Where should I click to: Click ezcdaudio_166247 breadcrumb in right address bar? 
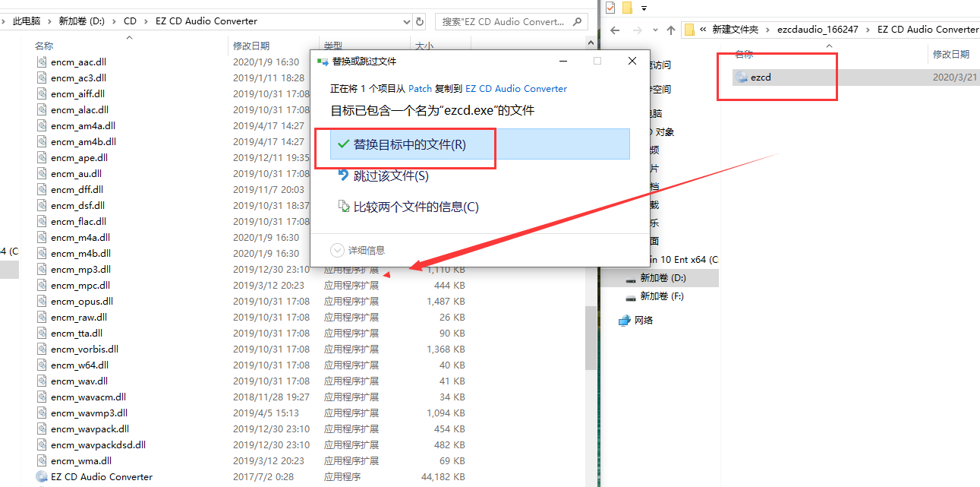(x=818, y=30)
